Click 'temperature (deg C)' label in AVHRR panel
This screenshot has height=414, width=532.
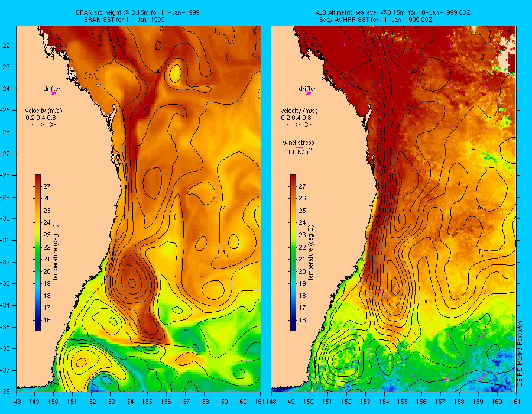311,252
